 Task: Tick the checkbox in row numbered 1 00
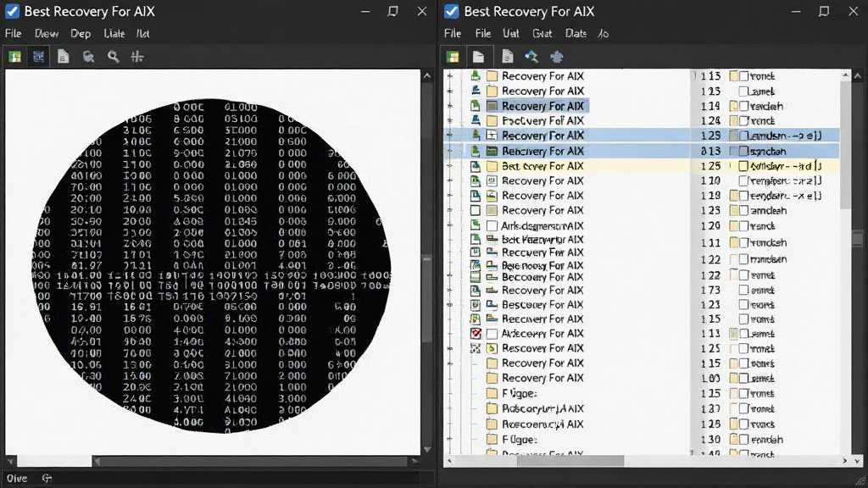[744, 379]
